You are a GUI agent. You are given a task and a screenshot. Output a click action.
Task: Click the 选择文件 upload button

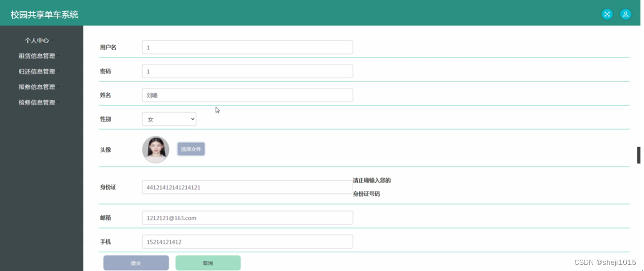pyautogui.click(x=191, y=149)
